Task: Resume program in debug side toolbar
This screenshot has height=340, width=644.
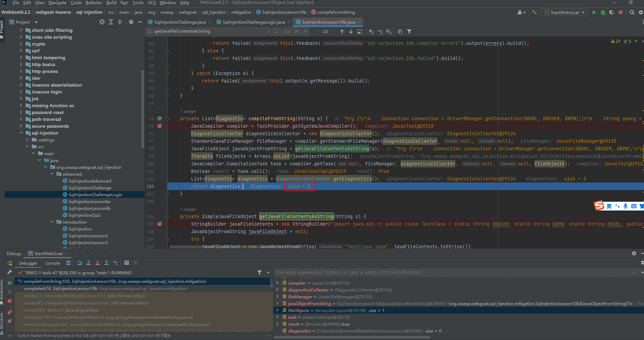Action: (10, 283)
